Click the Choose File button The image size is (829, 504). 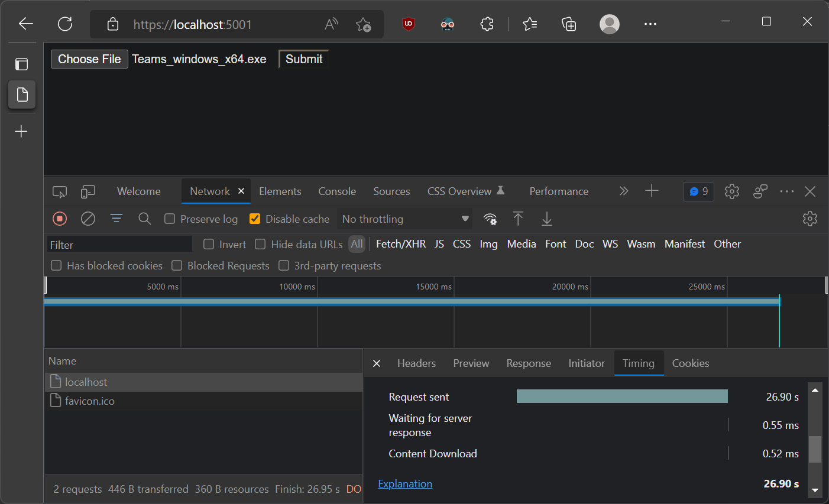click(x=89, y=59)
